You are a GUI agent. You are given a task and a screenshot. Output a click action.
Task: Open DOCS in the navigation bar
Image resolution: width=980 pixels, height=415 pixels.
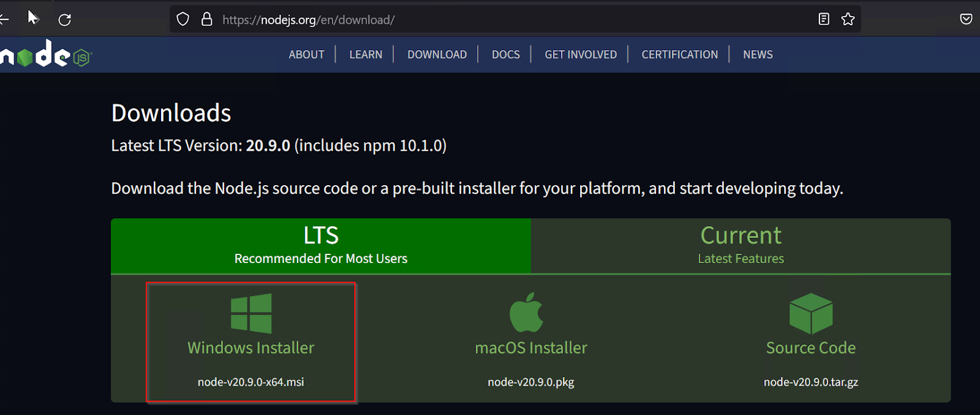(x=506, y=55)
